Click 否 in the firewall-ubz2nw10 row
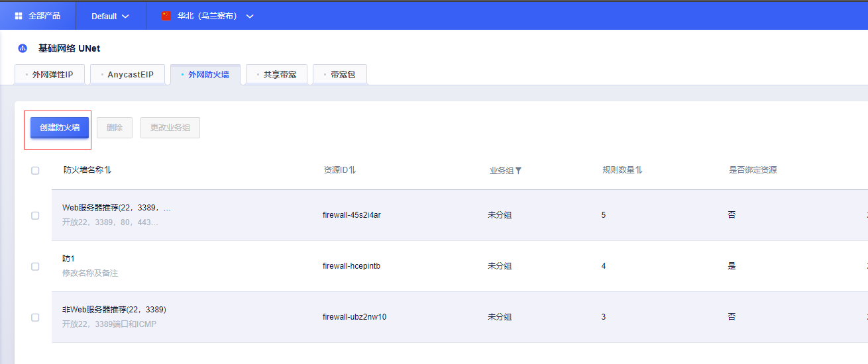 point(732,317)
